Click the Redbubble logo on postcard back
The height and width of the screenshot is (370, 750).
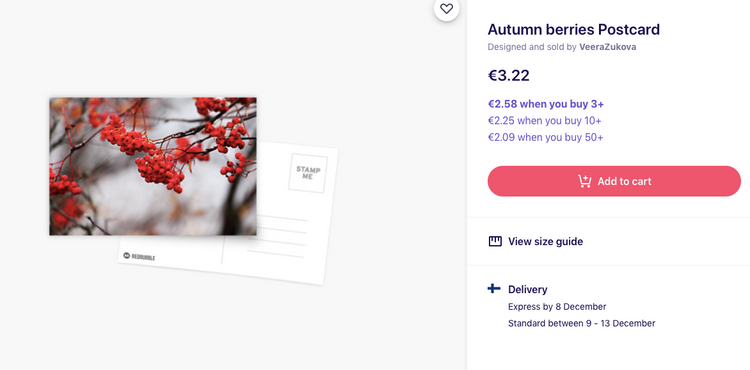tap(139, 257)
